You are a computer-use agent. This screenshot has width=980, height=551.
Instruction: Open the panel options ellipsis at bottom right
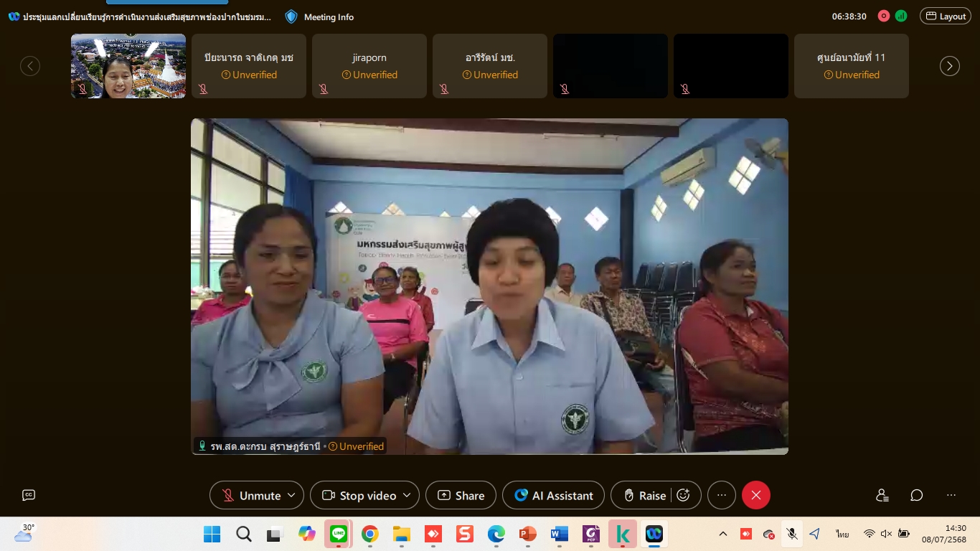click(x=951, y=495)
